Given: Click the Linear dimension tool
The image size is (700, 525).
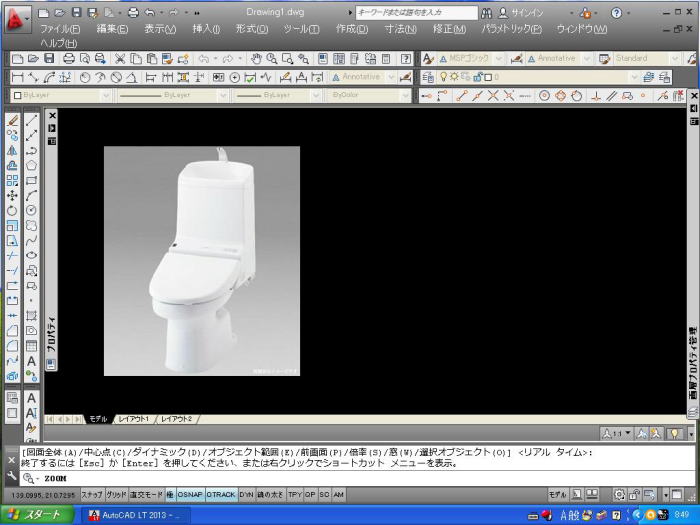Looking at the screenshot, I should tap(17, 77).
